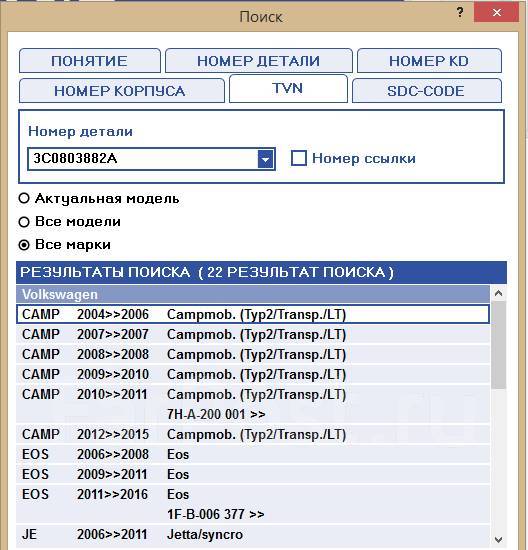528x550 pixels.
Task: Close the Поиск dialog window
Action: (x=496, y=12)
